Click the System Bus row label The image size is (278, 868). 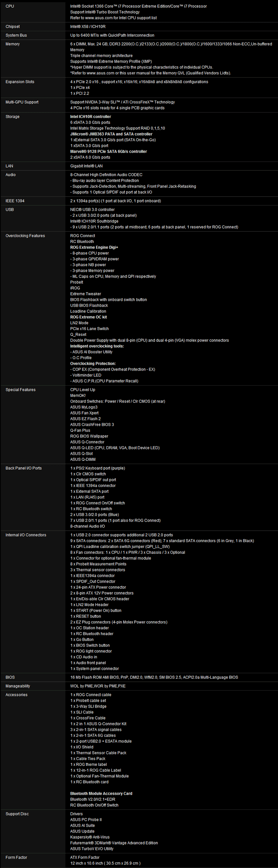point(16,35)
